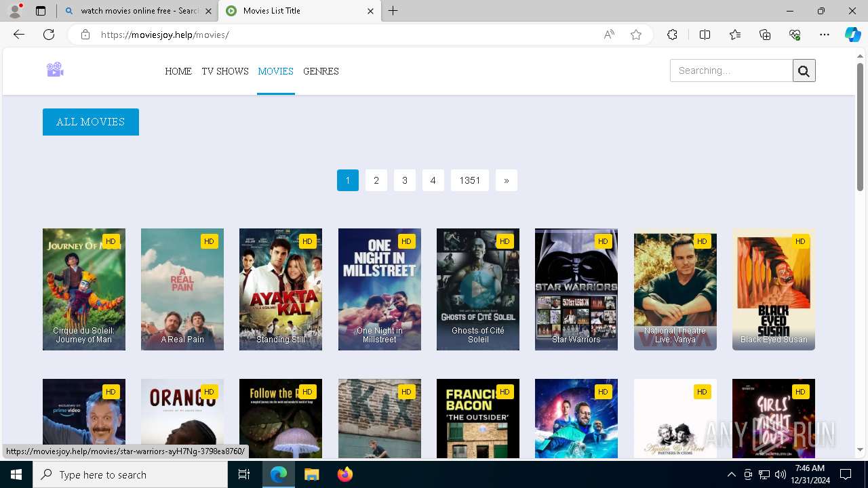Screen dimensions: 868x488
Task: Open the Orango movie poster
Action: (182, 418)
